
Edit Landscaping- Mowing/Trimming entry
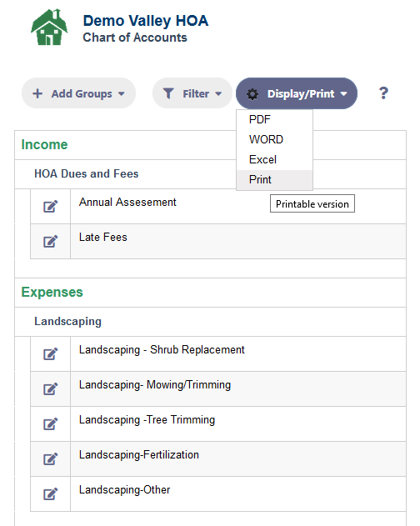click(50, 388)
